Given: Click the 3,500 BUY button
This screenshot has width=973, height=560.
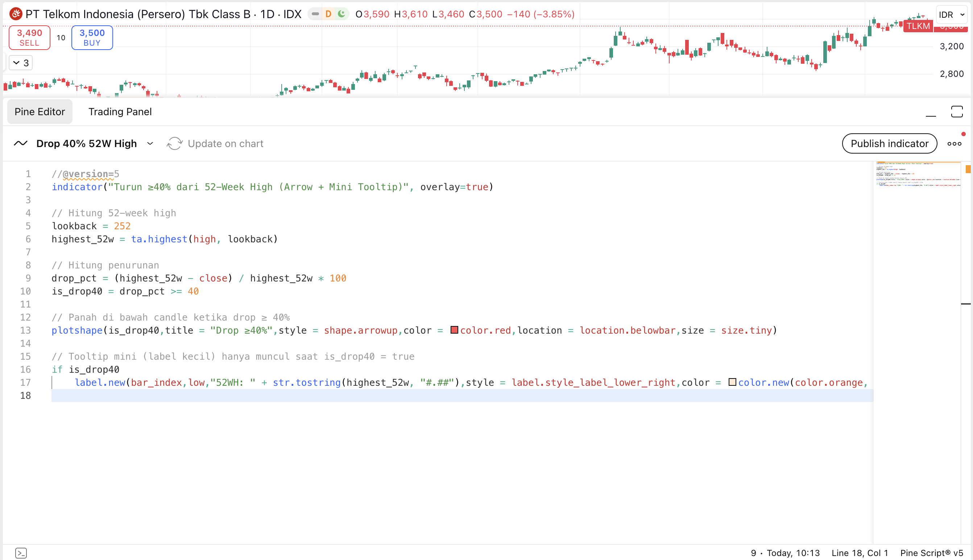Looking at the screenshot, I should [x=92, y=38].
